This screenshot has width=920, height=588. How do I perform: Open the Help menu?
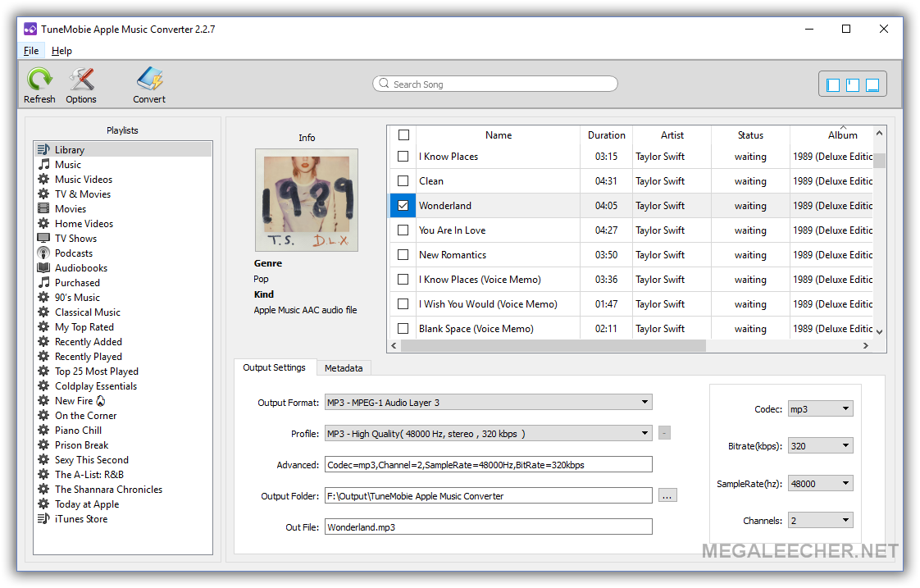pos(61,51)
